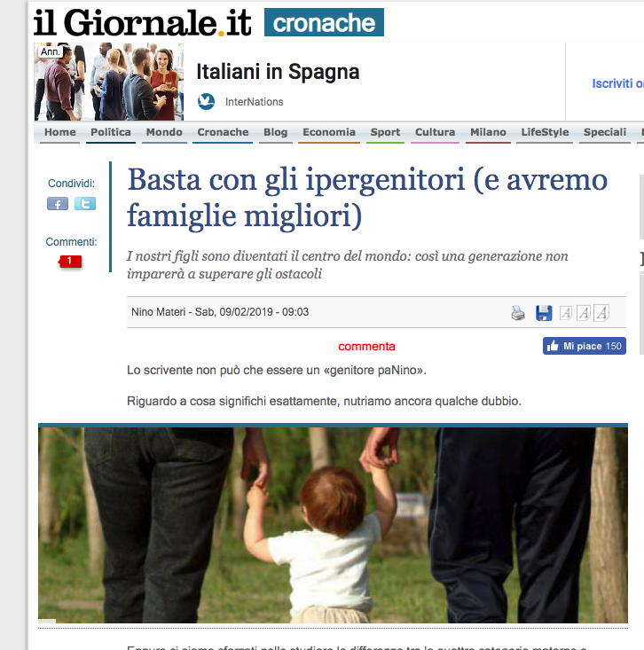This screenshot has width=644, height=650.
Task: Go to the Politica section
Action: point(111,132)
